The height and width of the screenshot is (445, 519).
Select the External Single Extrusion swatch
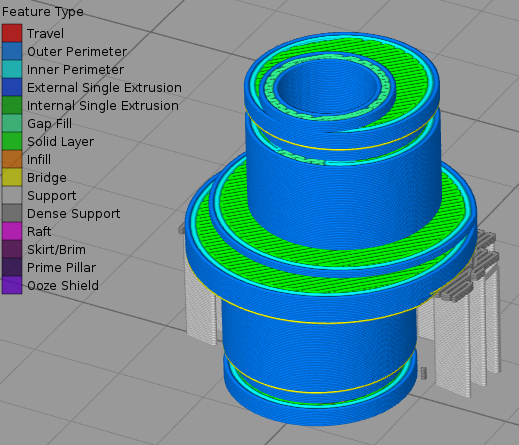[12, 87]
